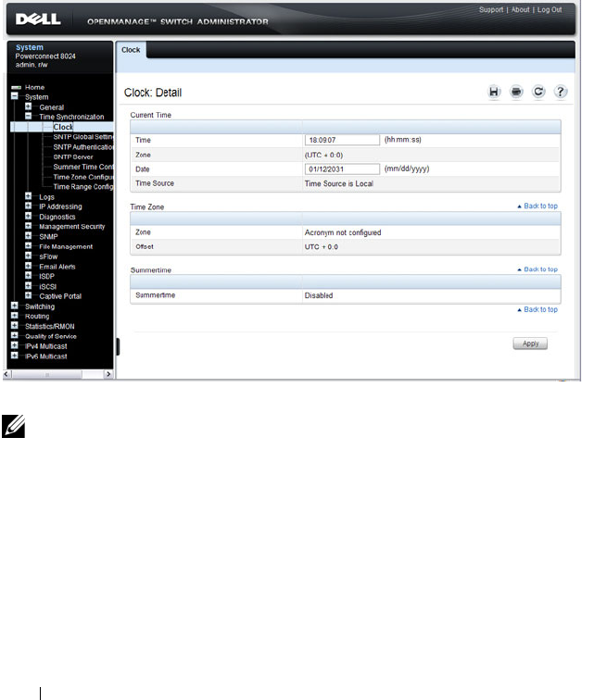
Task: Expand the Email Alerts node
Action: click(28, 266)
